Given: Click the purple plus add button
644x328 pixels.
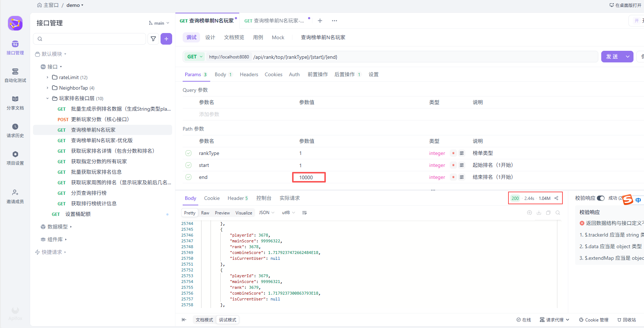Looking at the screenshot, I should pyautogui.click(x=166, y=39).
